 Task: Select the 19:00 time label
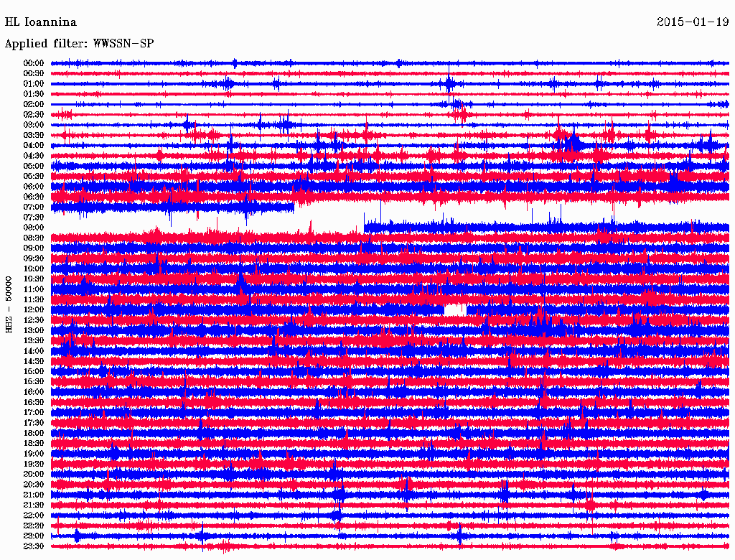pyautogui.click(x=34, y=454)
